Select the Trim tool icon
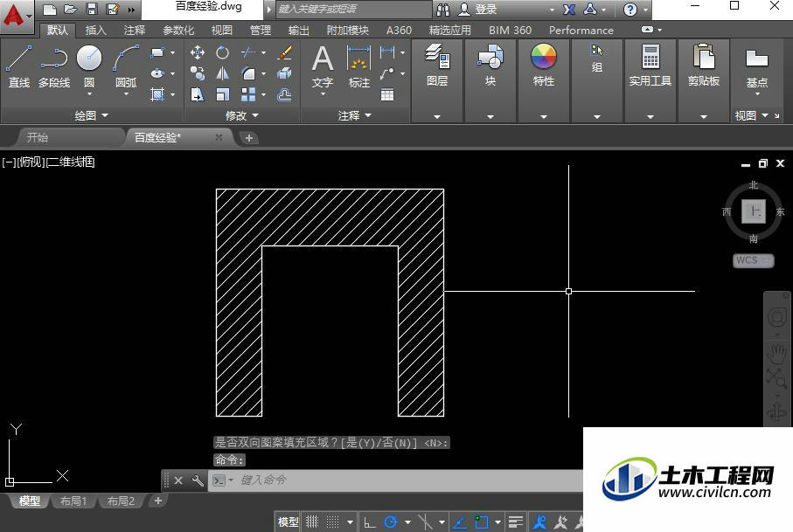Image resolution: width=793 pixels, height=532 pixels. pos(248,52)
